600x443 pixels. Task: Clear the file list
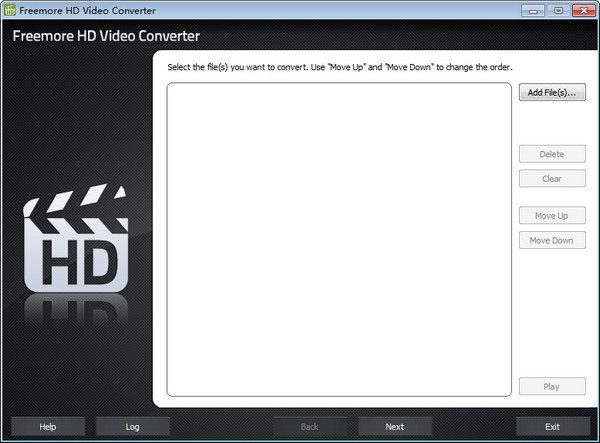552,179
